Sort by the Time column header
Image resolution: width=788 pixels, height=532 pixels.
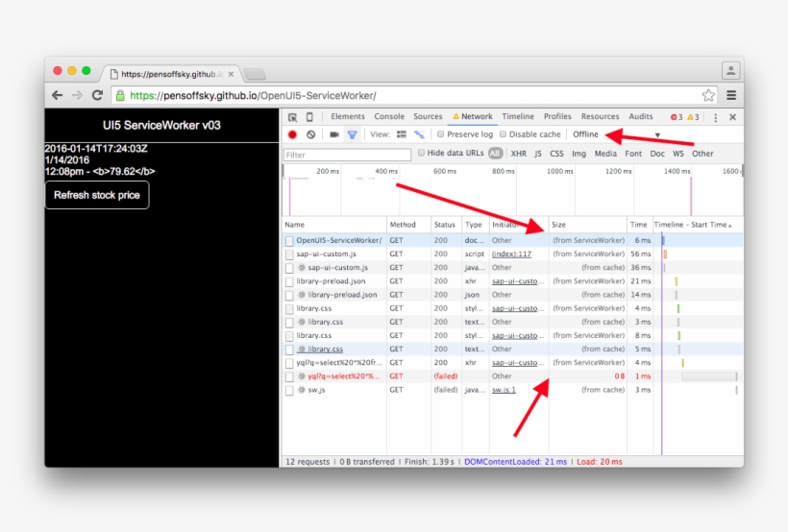(x=640, y=225)
